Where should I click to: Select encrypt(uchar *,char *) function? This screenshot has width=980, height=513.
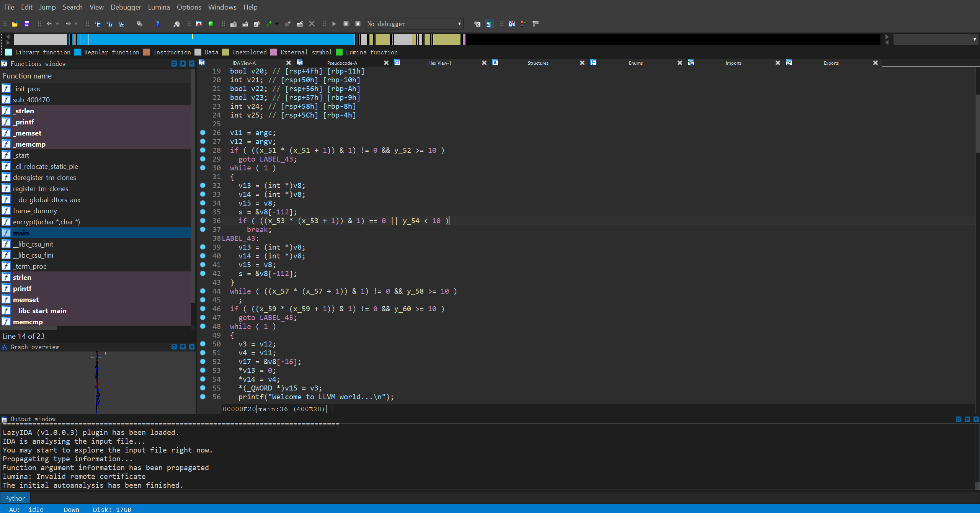(46, 222)
